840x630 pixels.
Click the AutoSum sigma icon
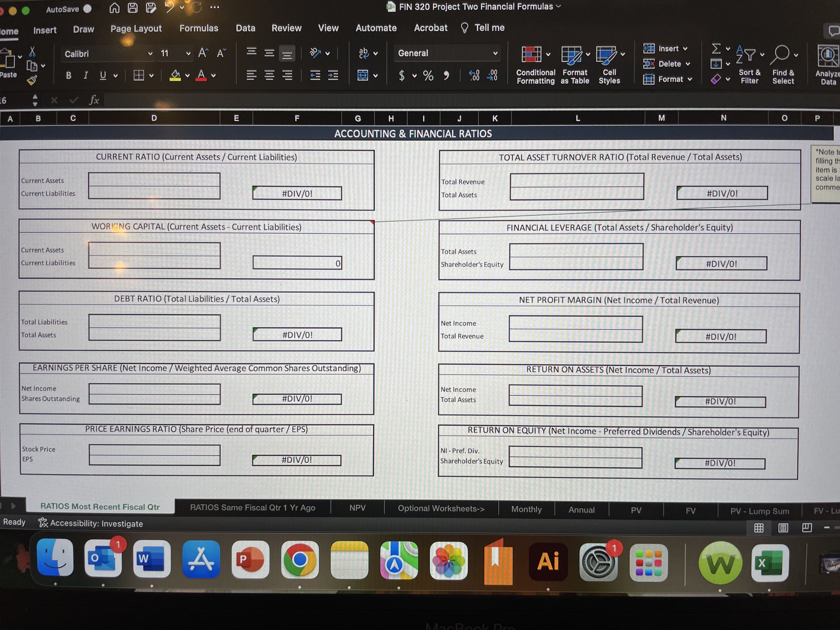[716, 49]
